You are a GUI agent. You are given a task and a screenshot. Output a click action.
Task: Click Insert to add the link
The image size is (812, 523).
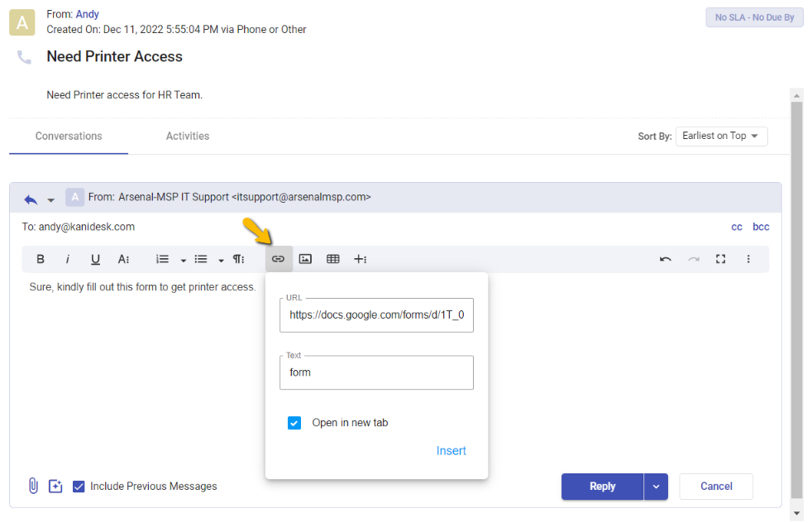click(x=451, y=451)
